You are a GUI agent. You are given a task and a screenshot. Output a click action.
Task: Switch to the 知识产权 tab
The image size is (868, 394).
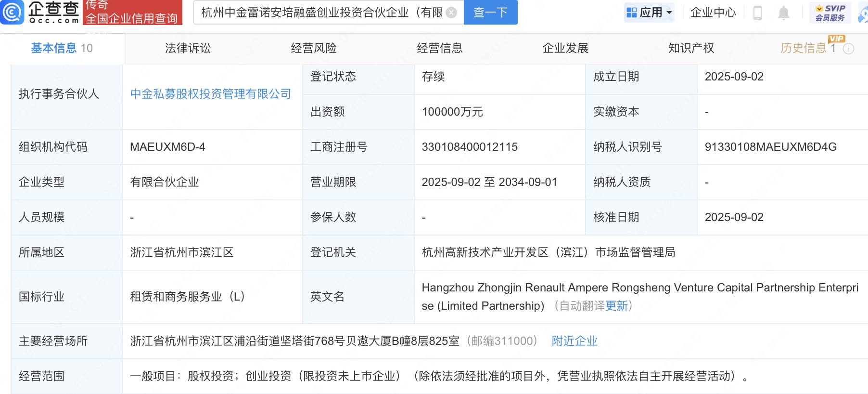tap(691, 48)
